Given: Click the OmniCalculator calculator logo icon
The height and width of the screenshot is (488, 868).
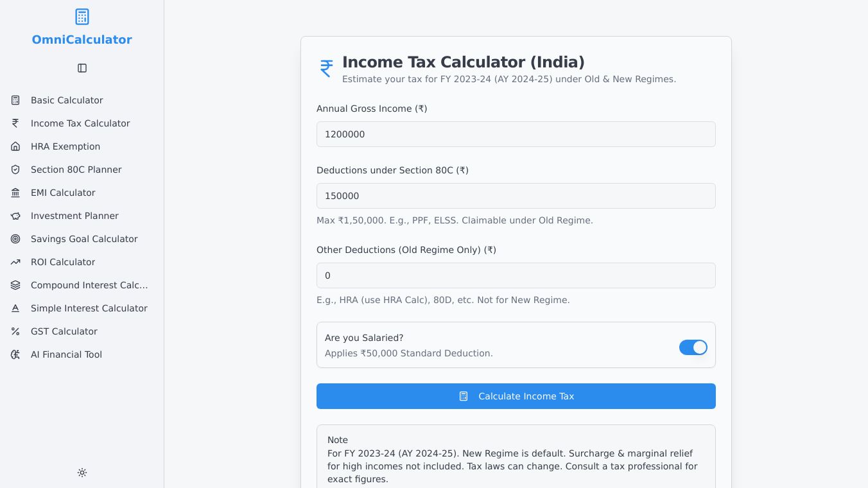Looking at the screenshot, I should coord(82,17).
